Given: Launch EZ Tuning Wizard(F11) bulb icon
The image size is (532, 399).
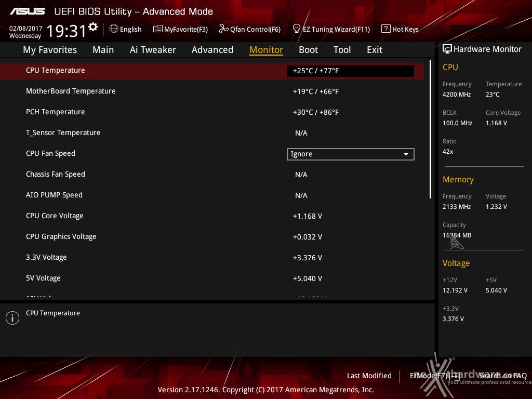Looking at the screenshot, I should 296,29.
